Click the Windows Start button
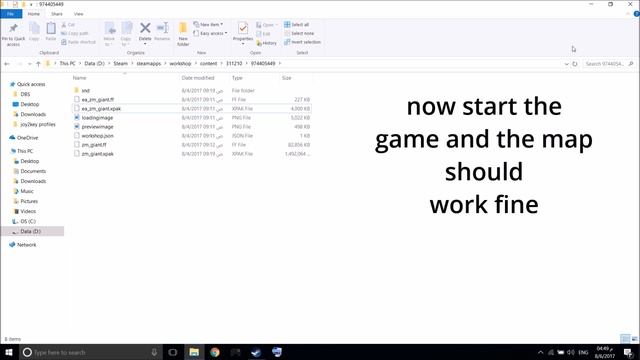The image size is (640, 360). click(9, 352)
